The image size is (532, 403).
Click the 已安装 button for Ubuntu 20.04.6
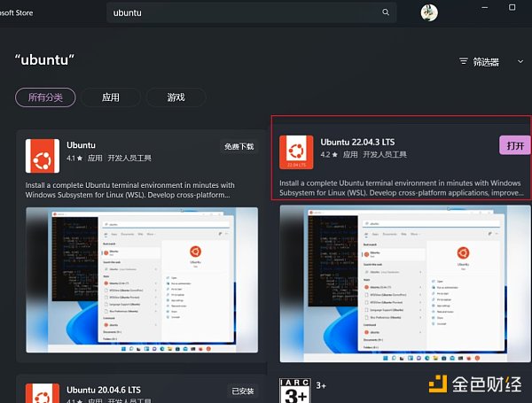click(242, 390)
